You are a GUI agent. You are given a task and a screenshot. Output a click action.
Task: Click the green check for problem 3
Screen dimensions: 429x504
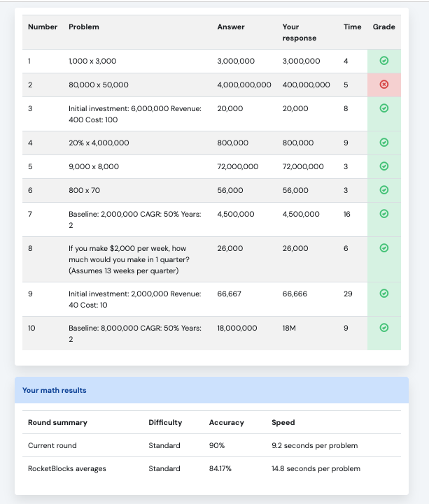pos(384,108)
